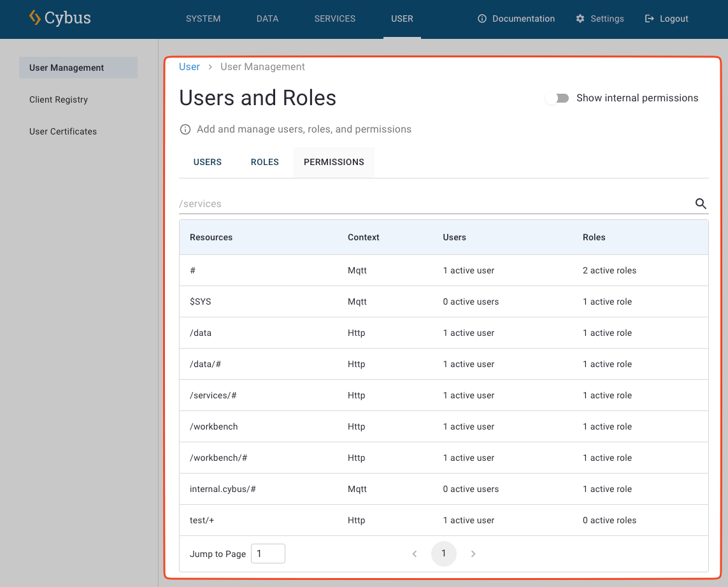Select page 1 in the pagination control

[x=444, y=554]
